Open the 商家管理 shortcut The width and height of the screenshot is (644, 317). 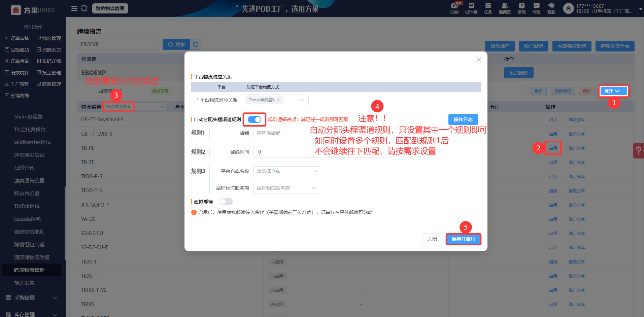[49, 84]
